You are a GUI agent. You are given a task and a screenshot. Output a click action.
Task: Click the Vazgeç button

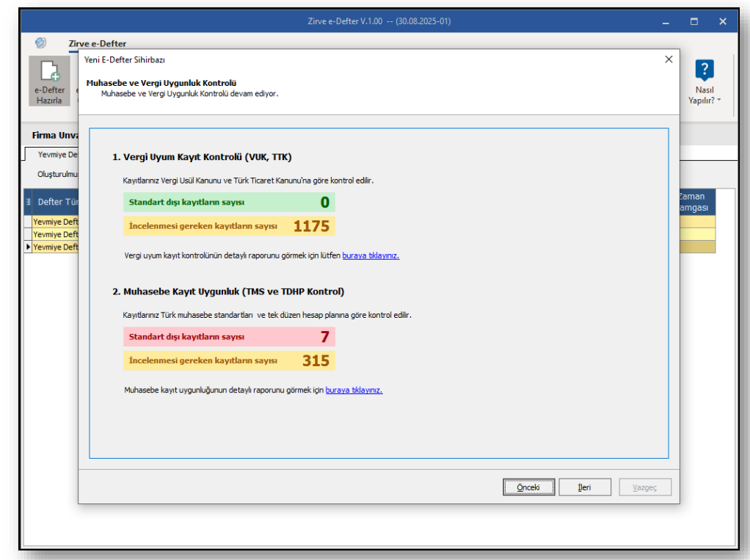pos(645,487)
